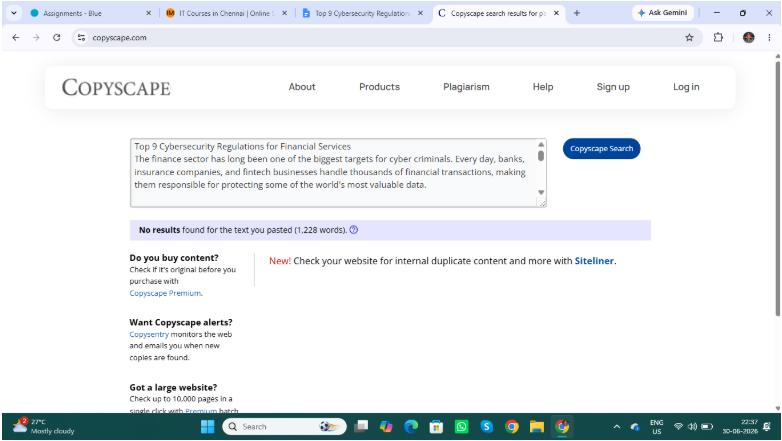Screen dimensions: 782x441
Task: Click "Do you buy content?" heading
Action: click(174, 258)
